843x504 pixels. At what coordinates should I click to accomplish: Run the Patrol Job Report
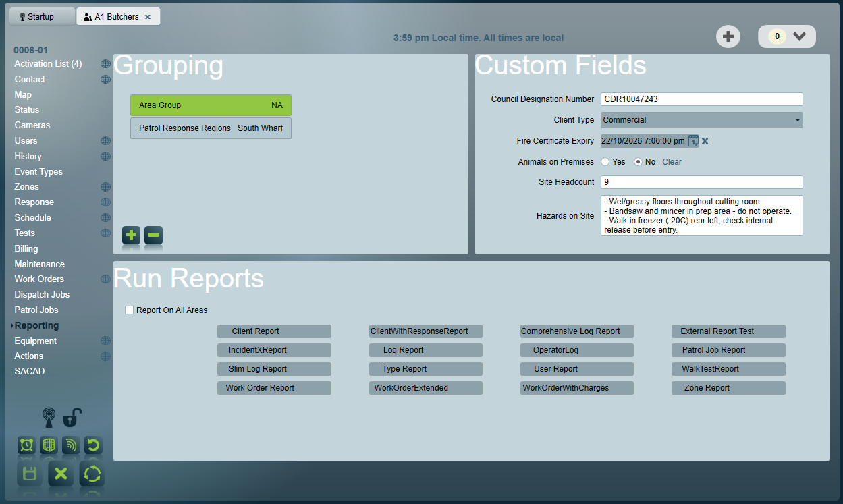[728, 350]
